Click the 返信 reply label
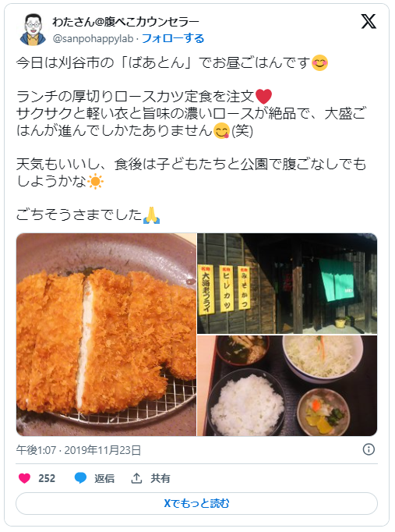This screenshot has height=532, width=395. 104,478
